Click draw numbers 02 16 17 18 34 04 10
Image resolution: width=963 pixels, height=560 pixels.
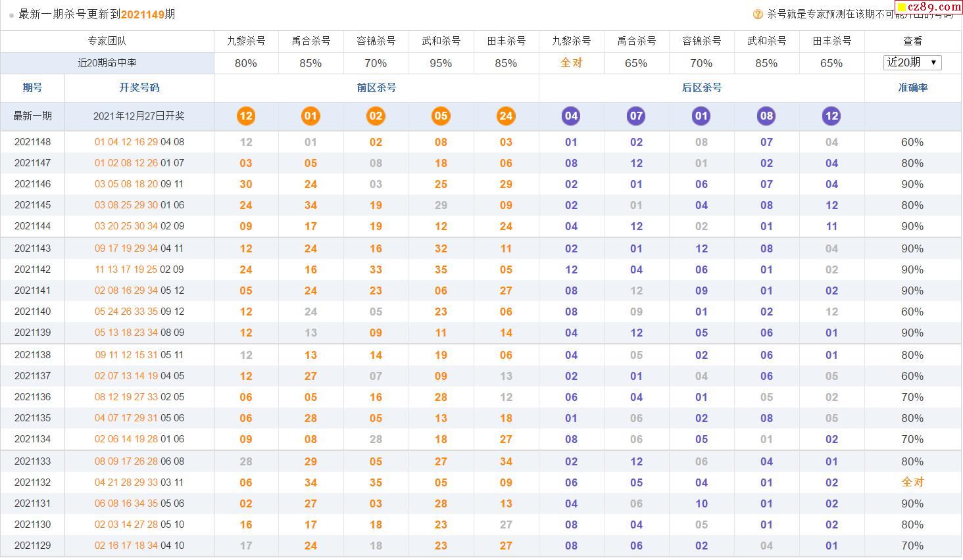(x=139, y=546)
